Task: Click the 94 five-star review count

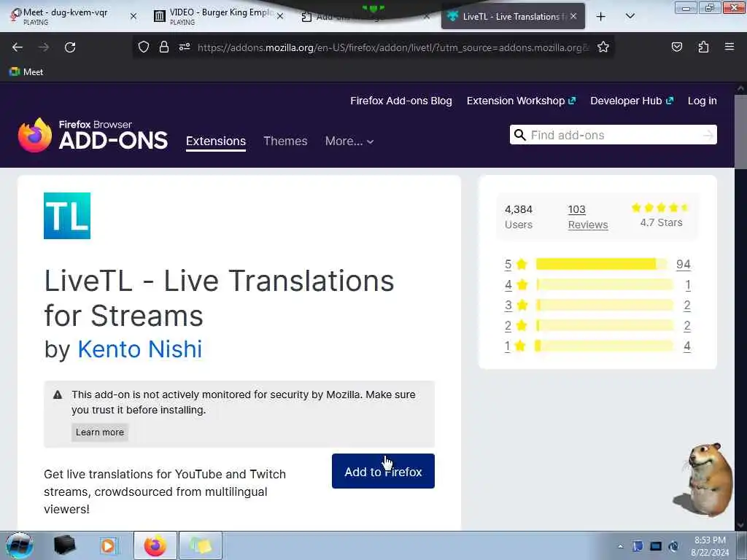Action: tap(683, 264)
